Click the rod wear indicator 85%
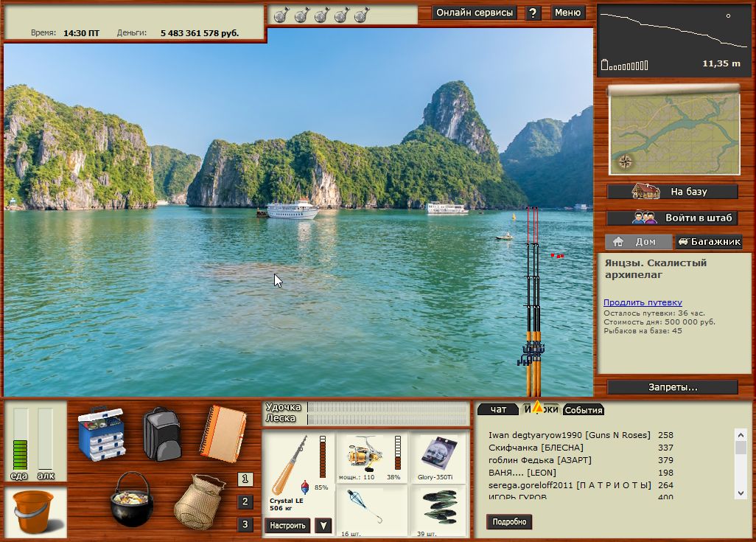 (x=323, y=456)
